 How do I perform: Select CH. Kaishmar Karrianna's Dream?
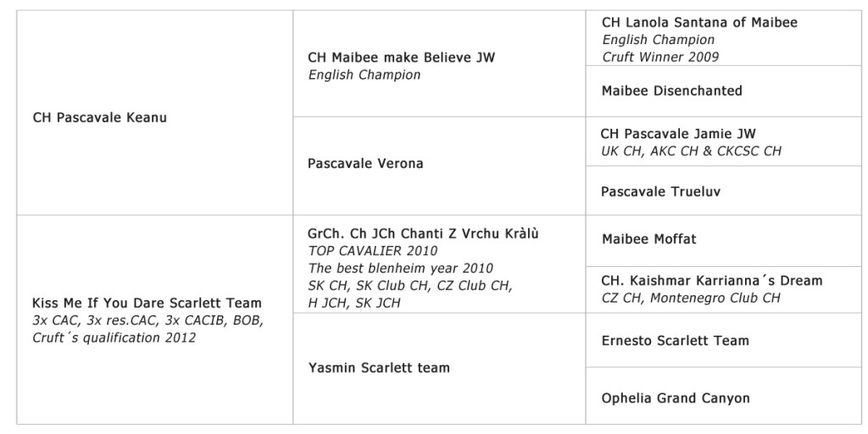click(711, 281)
